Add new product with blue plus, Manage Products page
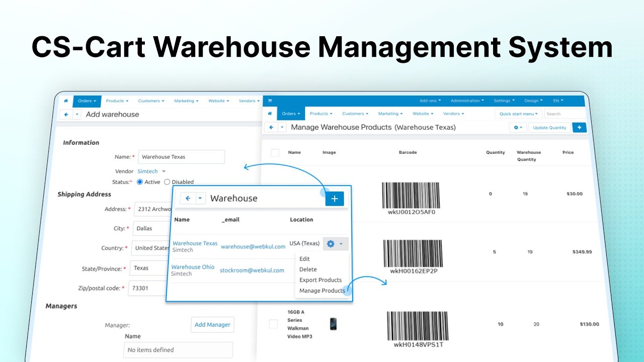Viewport: 644px width, 362px height. (580, 127)
